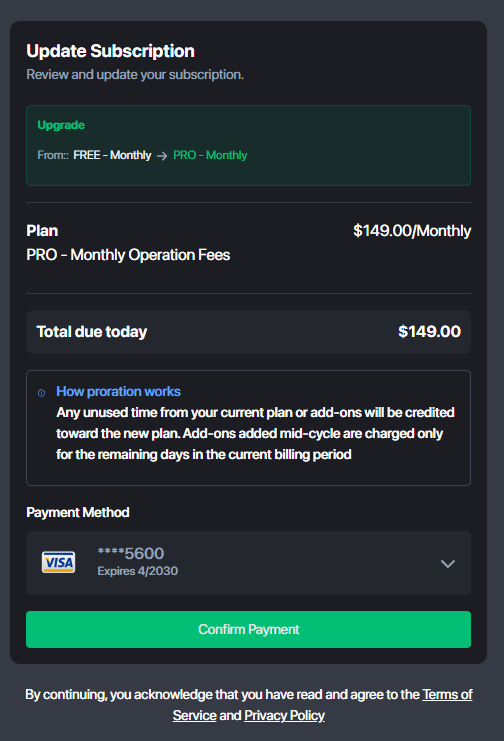Click the proration info circle icon
The image size is (504, 741).
42,393
